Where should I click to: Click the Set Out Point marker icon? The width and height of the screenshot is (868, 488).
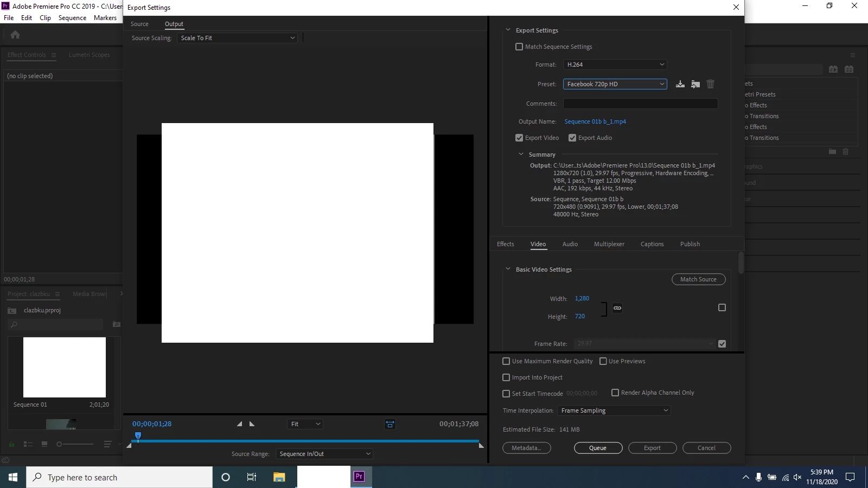point(252,424)
